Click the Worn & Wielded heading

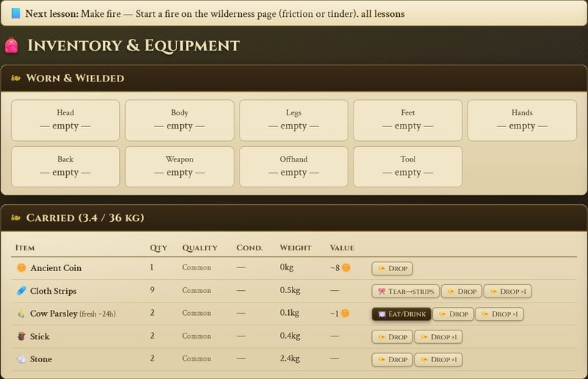coord(75,78)
